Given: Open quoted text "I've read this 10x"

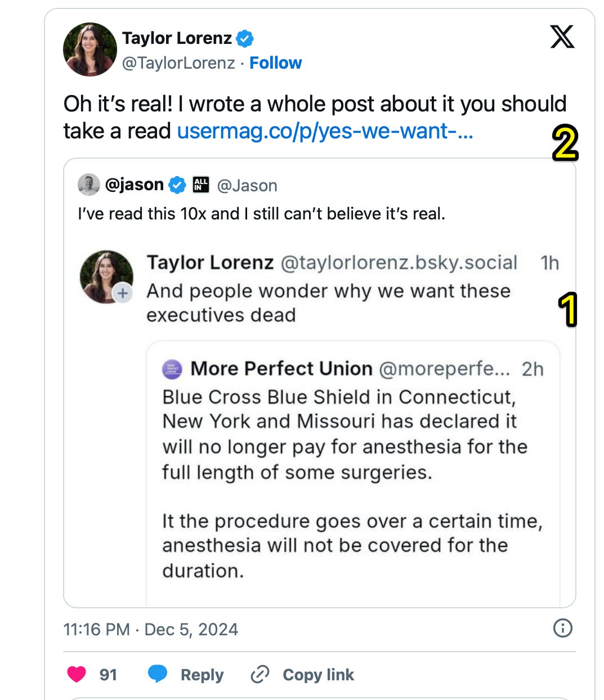Looking at the screenshot, I should click(x=261, y=214).
